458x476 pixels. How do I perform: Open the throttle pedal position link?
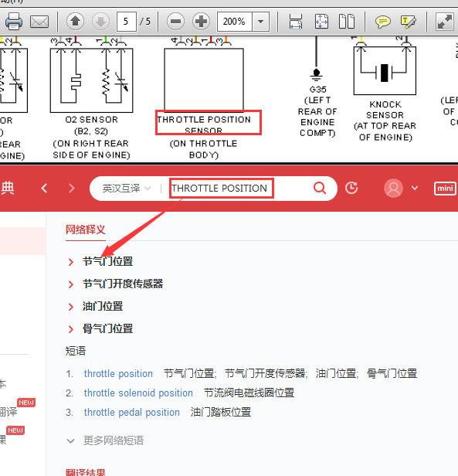[132, 413]
